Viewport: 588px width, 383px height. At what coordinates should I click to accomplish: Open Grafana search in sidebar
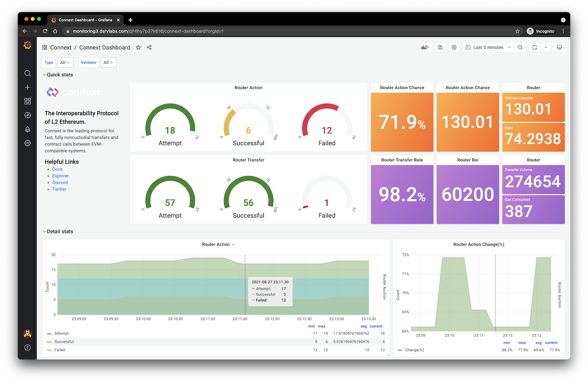[28, 73]
